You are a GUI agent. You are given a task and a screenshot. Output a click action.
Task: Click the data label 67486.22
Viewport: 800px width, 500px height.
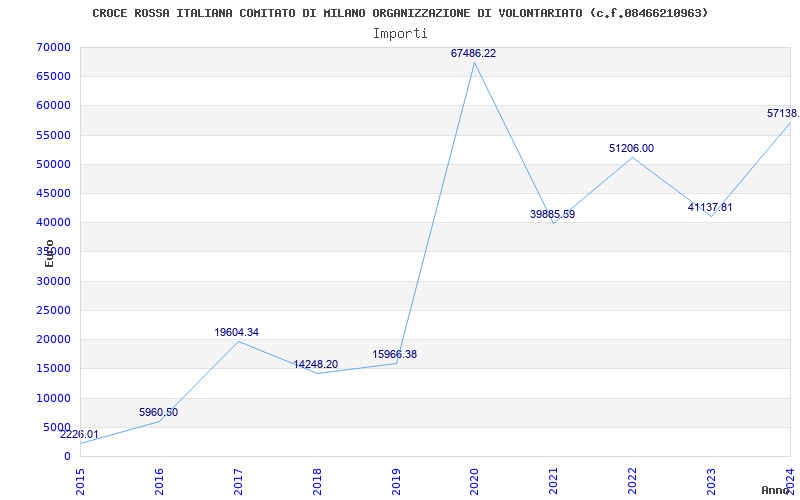point(473,53)
